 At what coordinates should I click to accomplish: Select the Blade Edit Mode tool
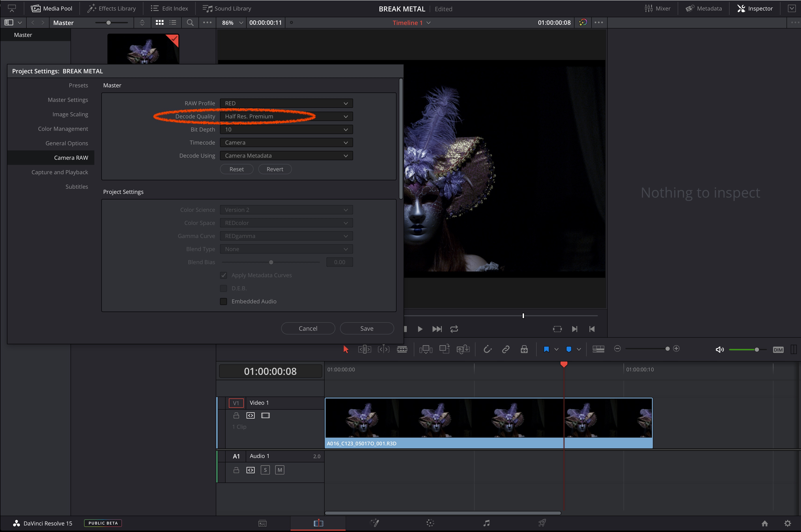tap(402, 349)
